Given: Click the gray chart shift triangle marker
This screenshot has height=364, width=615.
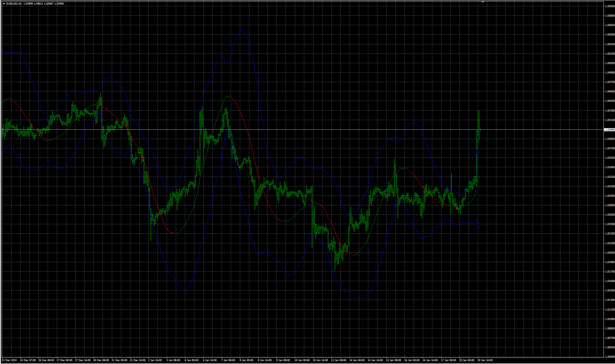Looking at the screenshot, I should tap(483, 2).
